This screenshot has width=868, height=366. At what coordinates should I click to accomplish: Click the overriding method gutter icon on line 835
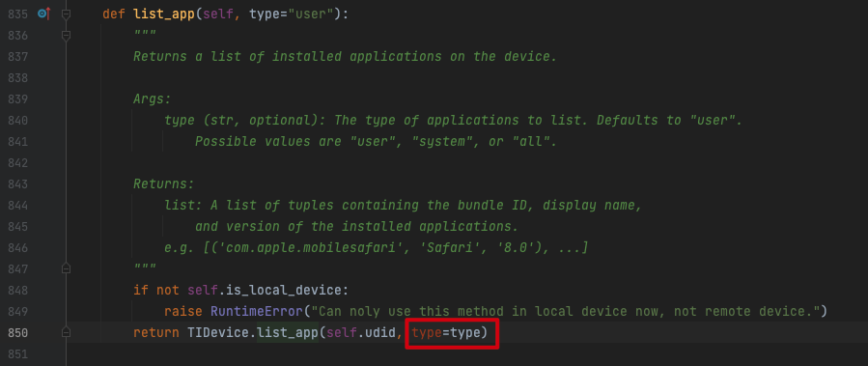click(43, 14)
